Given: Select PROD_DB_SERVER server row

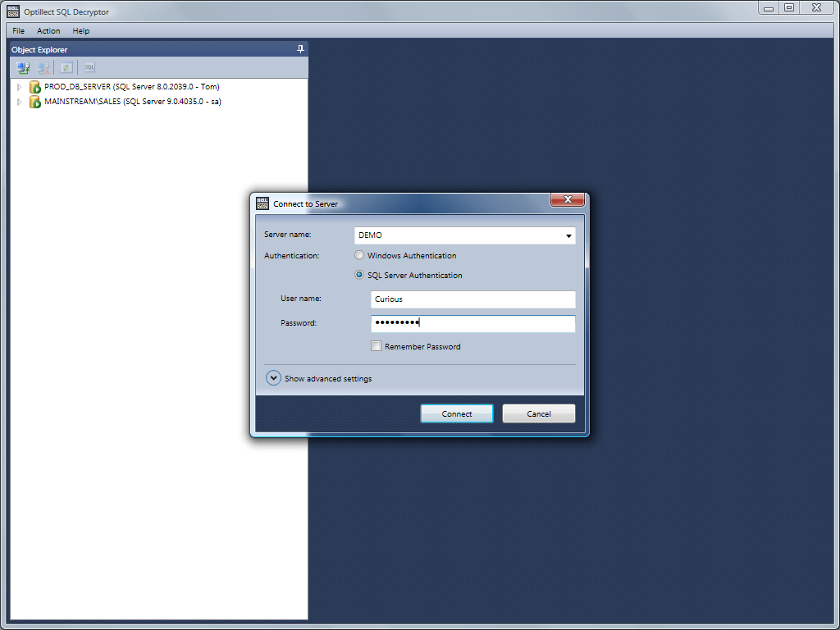Looking at the screenshot, I should coord(132,87).
